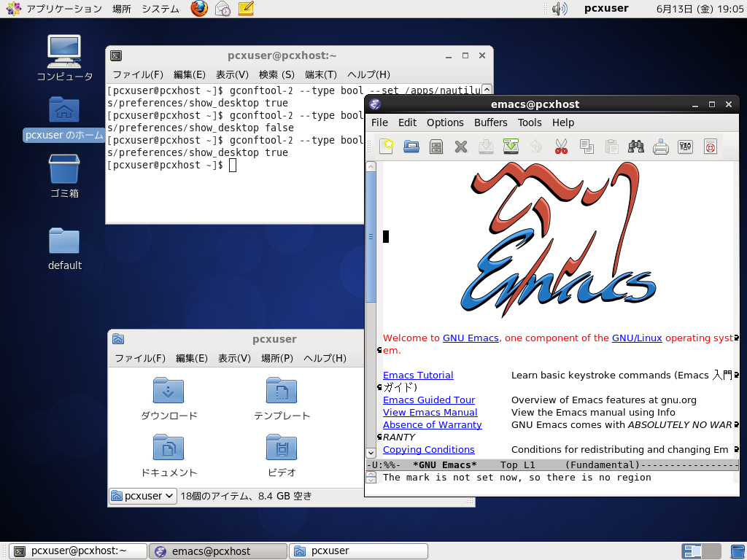Click the Search binoculars icon in Emacs
This screenshot has width=747, height=560.
click(x=636, y=146)
